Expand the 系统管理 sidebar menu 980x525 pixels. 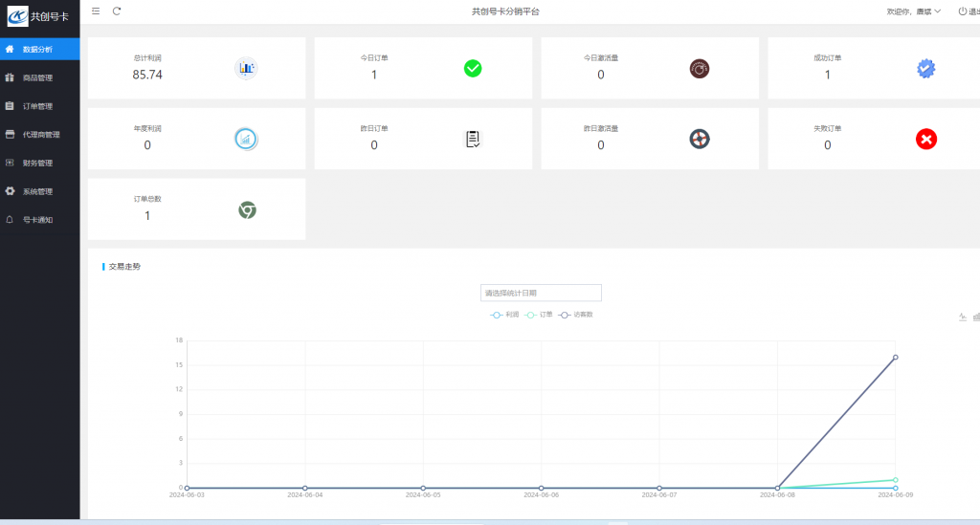[x=38, y=191]
